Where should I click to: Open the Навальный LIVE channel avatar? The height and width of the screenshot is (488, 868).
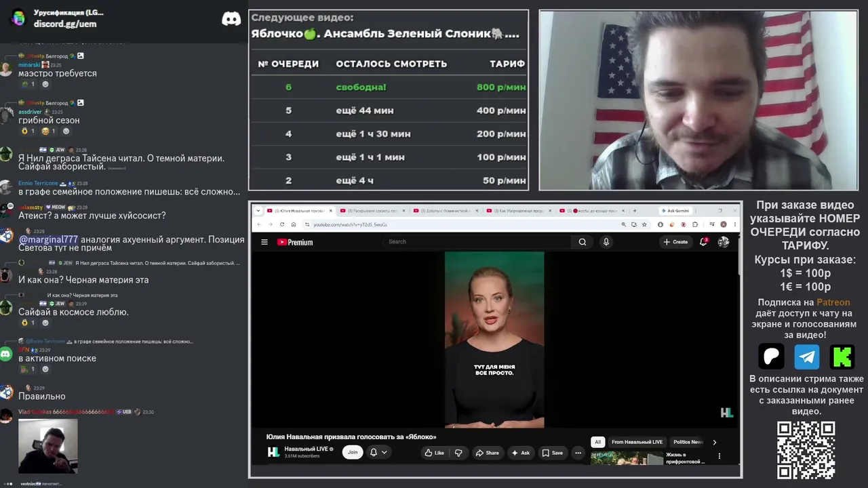click(273, 452)
